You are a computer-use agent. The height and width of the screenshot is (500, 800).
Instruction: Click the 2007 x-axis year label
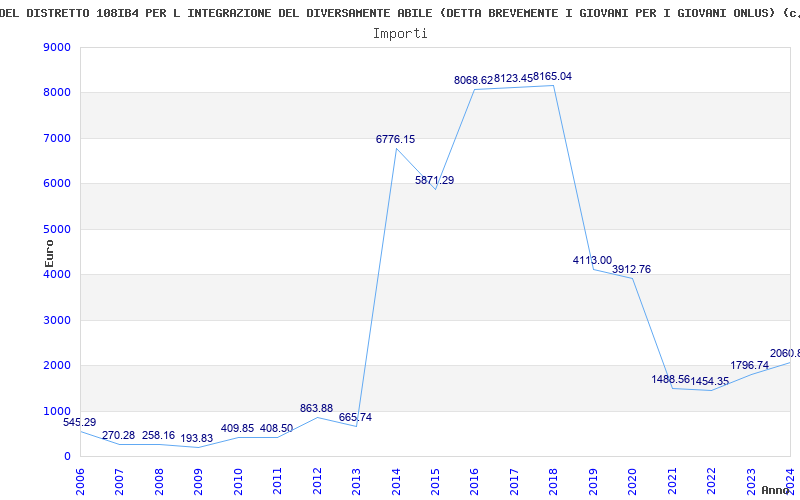pyautogui.click(x=119, y=481)
